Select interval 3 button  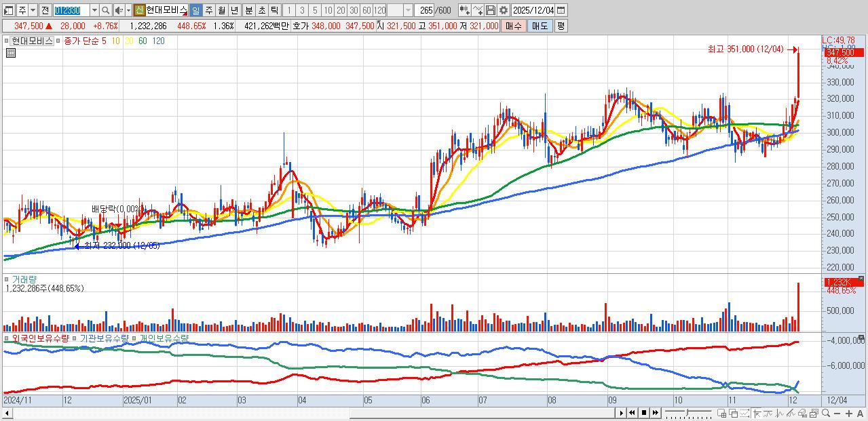(302, 10)
